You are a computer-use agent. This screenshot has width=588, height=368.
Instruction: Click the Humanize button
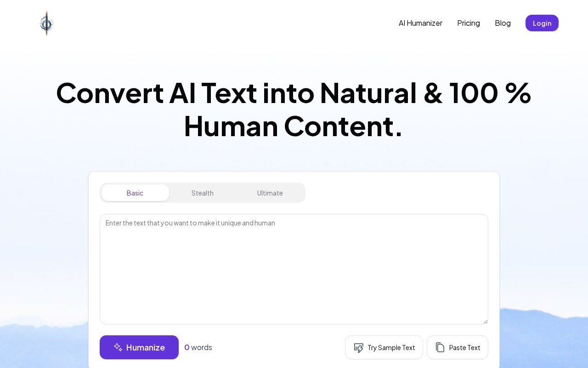pos(139,347)
